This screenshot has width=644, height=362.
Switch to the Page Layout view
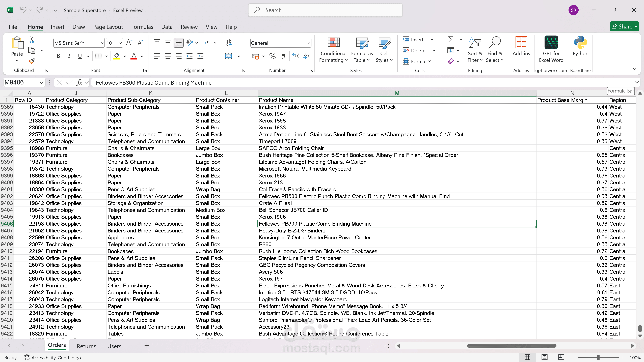pos(544,357)
